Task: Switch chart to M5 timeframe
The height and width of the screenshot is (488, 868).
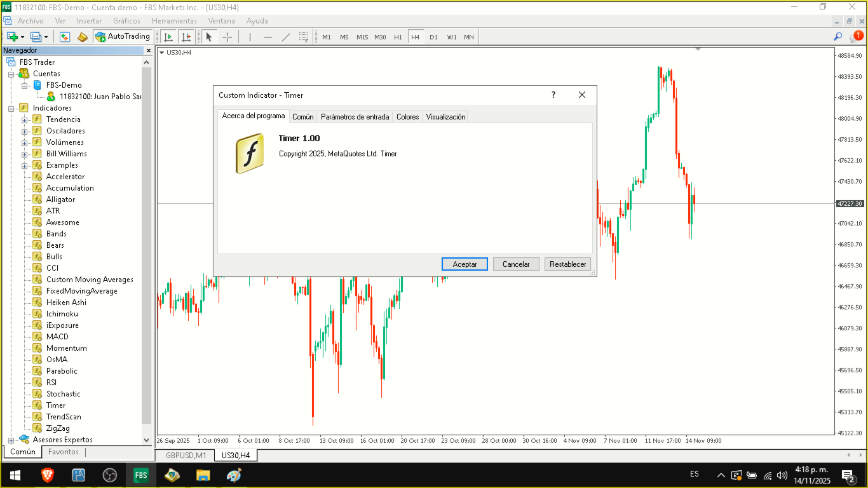Action: click(x=344, y=37)
